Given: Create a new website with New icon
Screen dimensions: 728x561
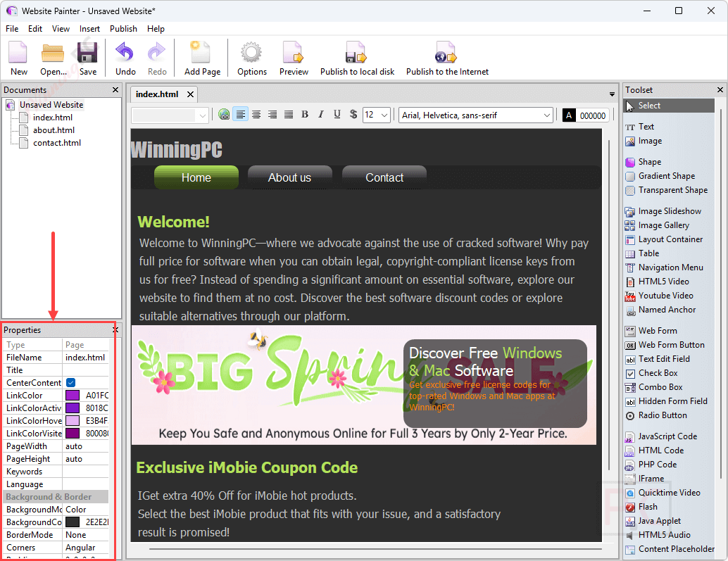Looking at the screenshot, I should coord(18,58).
